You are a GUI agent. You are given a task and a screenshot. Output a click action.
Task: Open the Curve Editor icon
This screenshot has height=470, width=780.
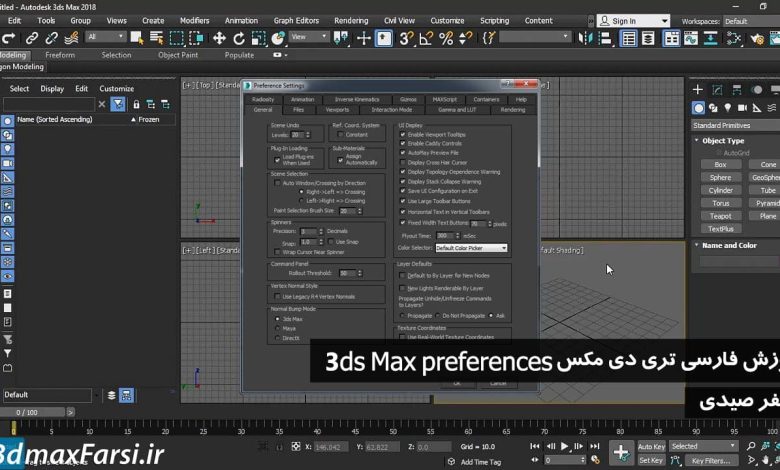pyautogui.click(x=690, y=38)
